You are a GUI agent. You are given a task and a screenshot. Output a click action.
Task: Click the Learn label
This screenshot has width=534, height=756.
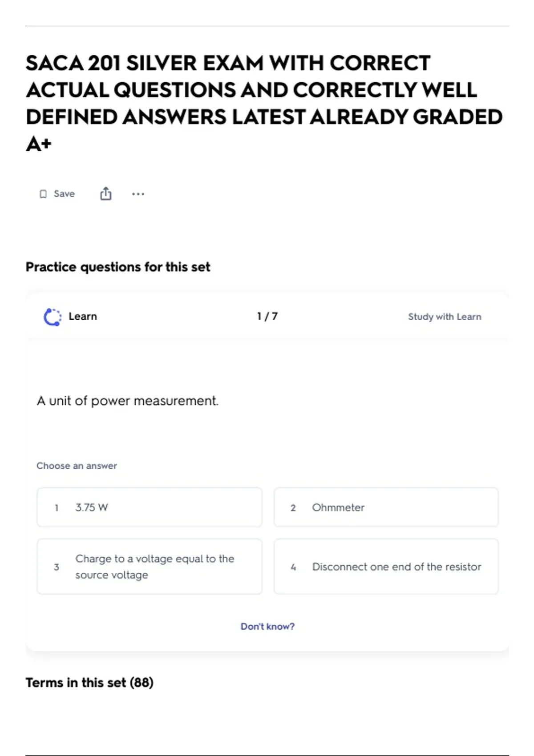(x=83, y=316)
